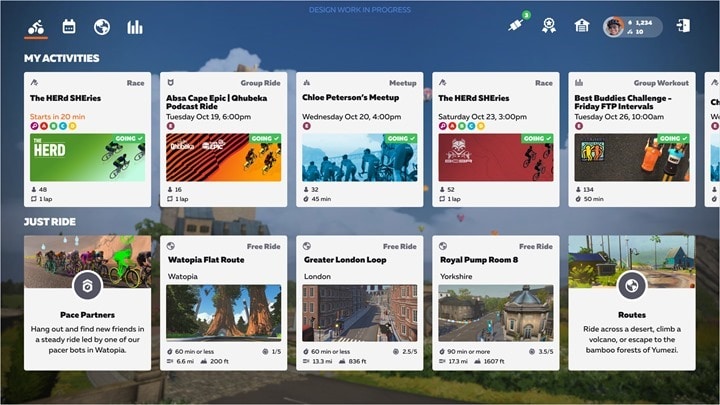This screenshot has height=405, width=720.
Task: Open The HERd SHEries race starting soon
Action: pos(87,139)
